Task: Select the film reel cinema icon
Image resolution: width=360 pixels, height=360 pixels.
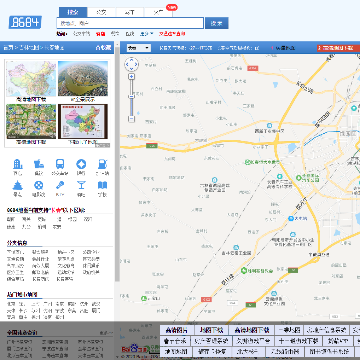Action: (x=39, y=185)
